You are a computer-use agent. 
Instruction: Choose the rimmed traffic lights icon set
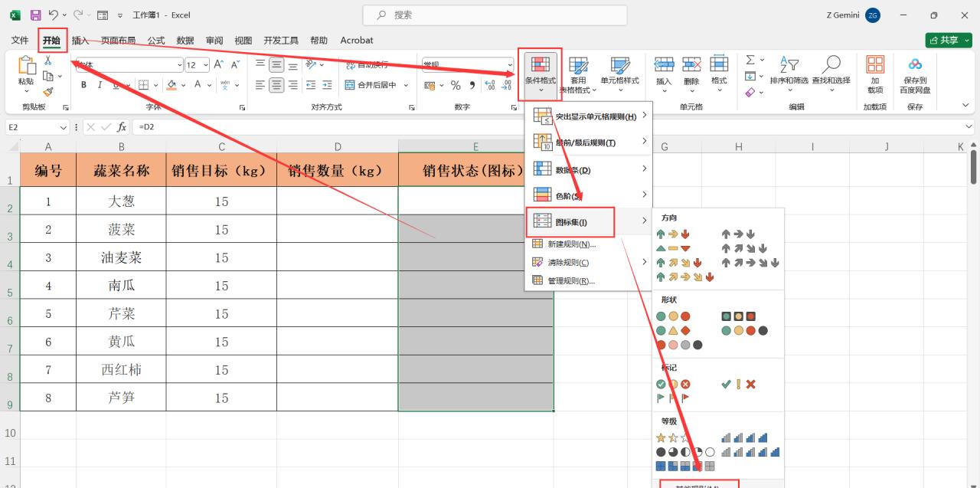click(739, 316)
